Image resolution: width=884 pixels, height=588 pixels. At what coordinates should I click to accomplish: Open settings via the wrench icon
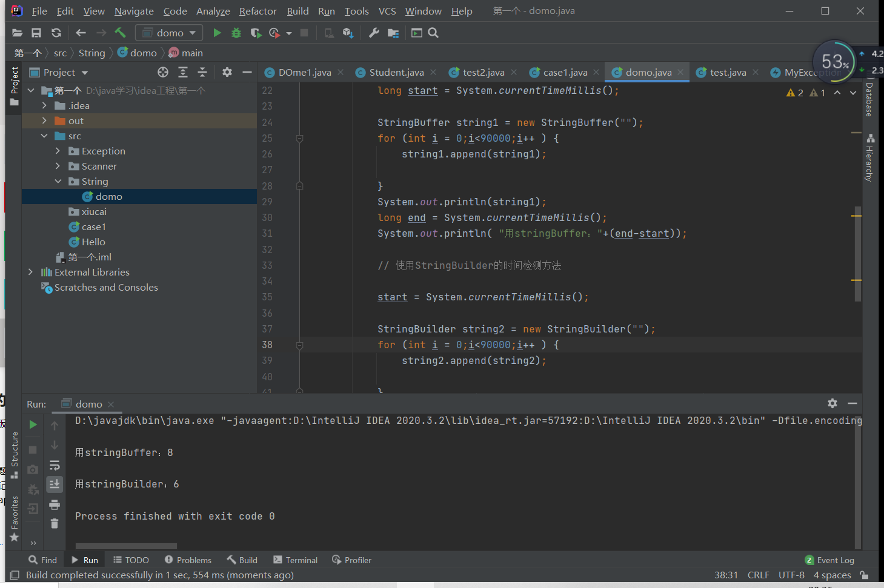click(x=374, y=33)
